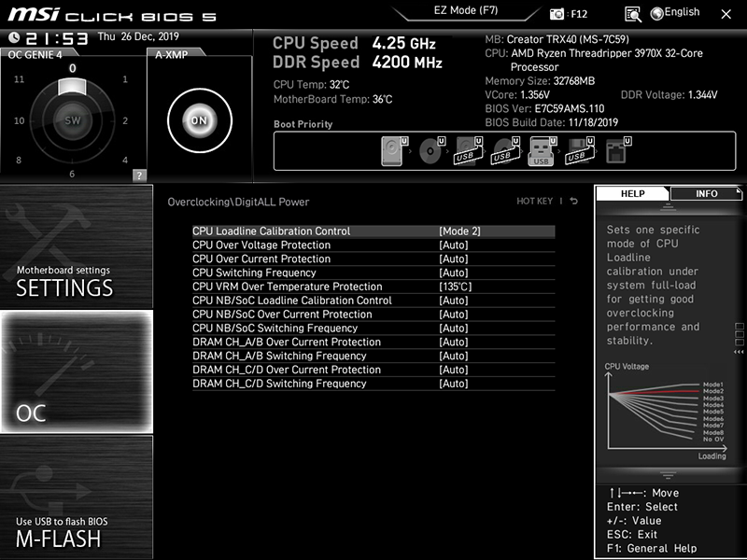Screen dimensions: 747x560
Task: Open the Motherboard SETTINGS section
Action: coord(77,246)
